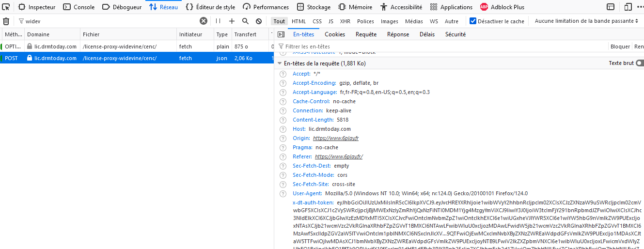The image size is (644, 249).
Task: Switch to the Requête tab
Action: coord(366,34)
